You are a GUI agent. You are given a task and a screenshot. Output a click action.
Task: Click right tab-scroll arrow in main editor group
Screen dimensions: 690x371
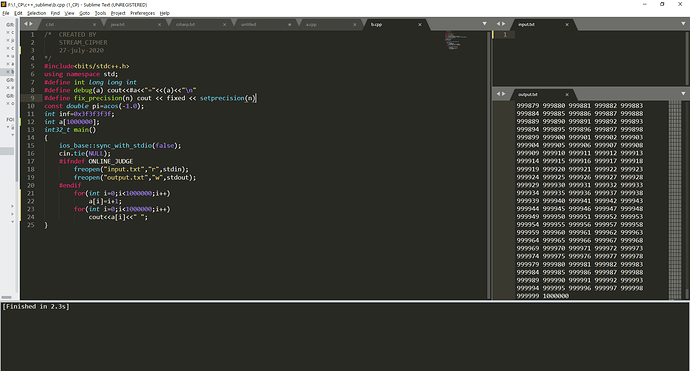31,24
